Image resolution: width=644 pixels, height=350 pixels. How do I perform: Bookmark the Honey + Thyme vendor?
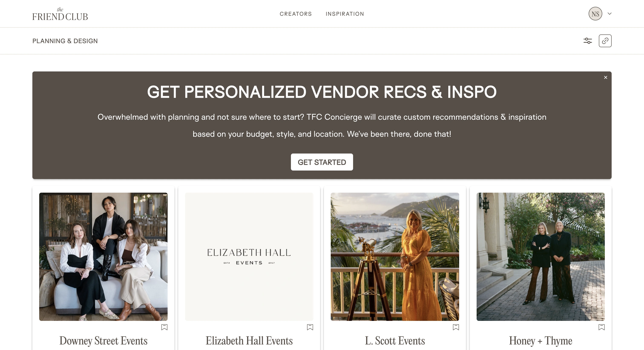601,327
